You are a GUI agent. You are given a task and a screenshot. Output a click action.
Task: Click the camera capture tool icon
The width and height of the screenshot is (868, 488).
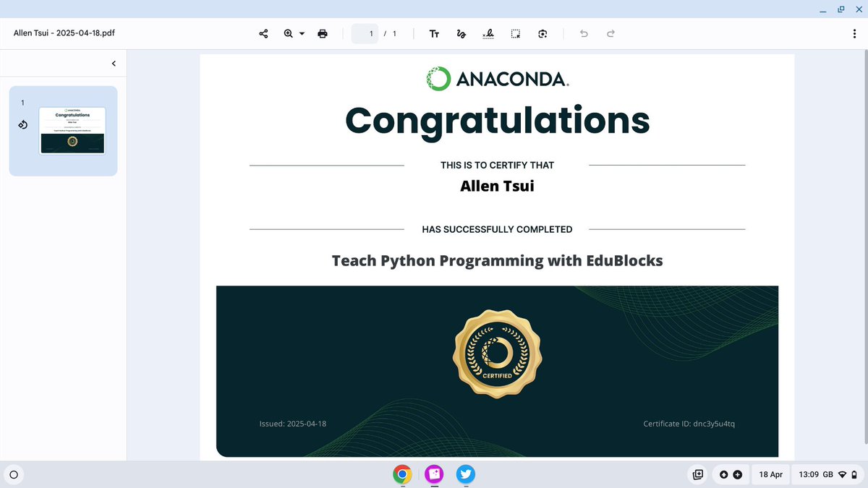tap(542, 34)
